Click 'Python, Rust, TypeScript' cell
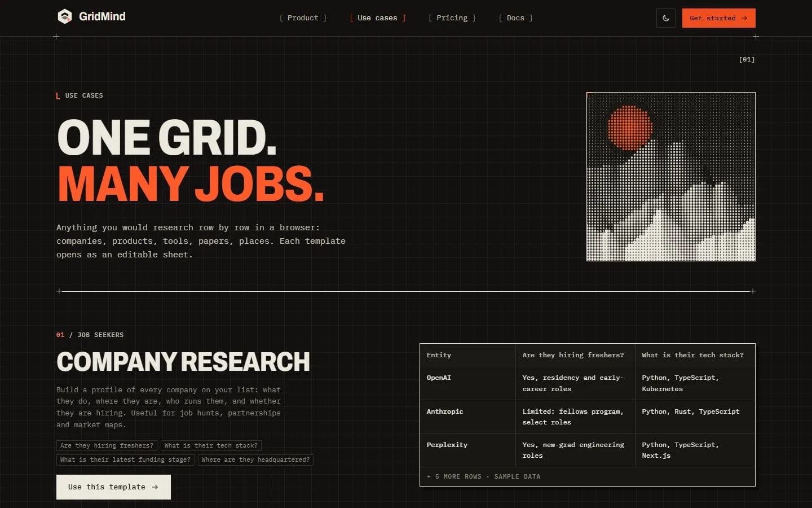Screen dimensions: 812x508 pyautogui.click(x=695, y=417)
